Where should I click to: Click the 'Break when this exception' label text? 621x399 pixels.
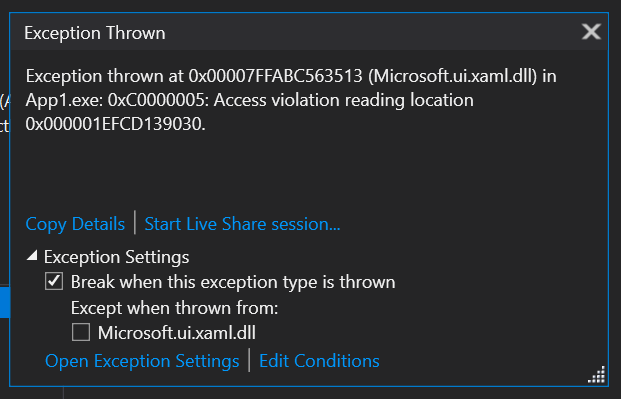[233, 282]
